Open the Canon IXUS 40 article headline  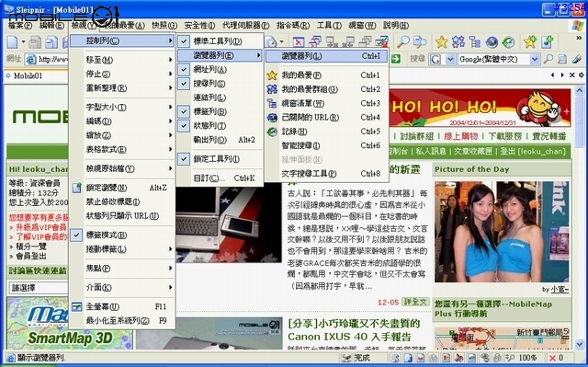(354, 330)
